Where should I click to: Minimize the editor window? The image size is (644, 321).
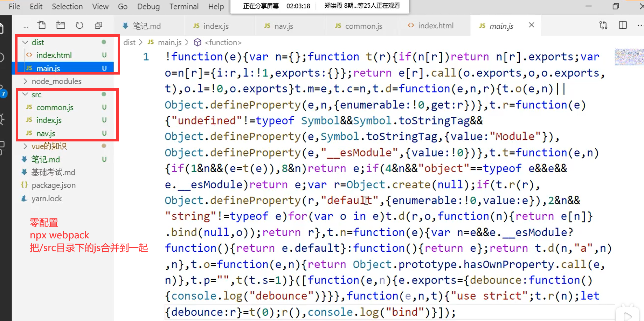[589, 6]
